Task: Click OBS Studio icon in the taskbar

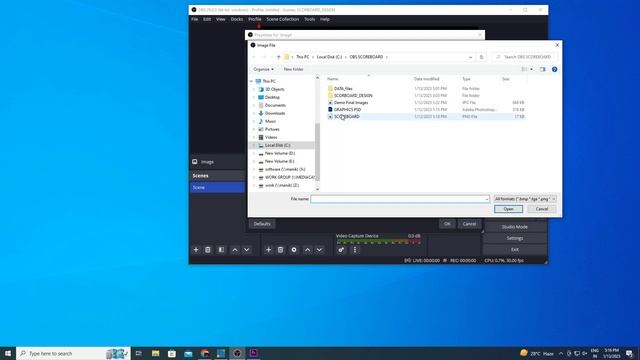Action: point(237,353)
